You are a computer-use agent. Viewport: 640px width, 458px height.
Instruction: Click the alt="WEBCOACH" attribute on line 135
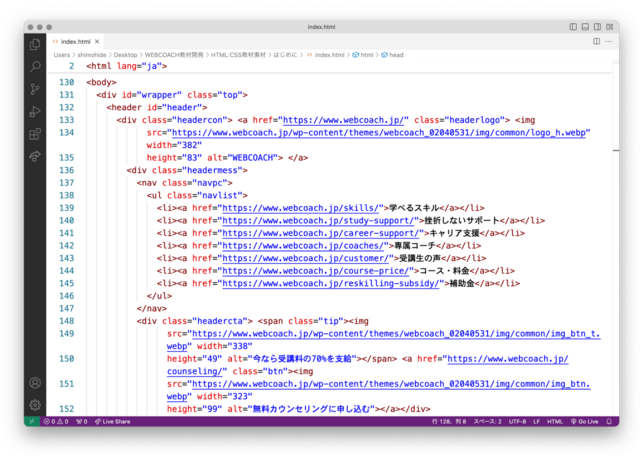(242, 158)
